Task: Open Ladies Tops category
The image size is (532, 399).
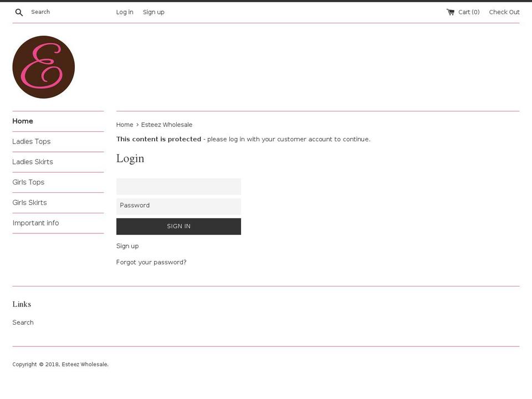Action: coord(31,141)
